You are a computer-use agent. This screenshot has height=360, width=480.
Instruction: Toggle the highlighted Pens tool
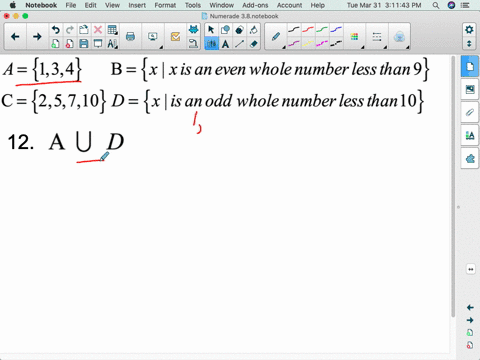click(x=211, y=44)
